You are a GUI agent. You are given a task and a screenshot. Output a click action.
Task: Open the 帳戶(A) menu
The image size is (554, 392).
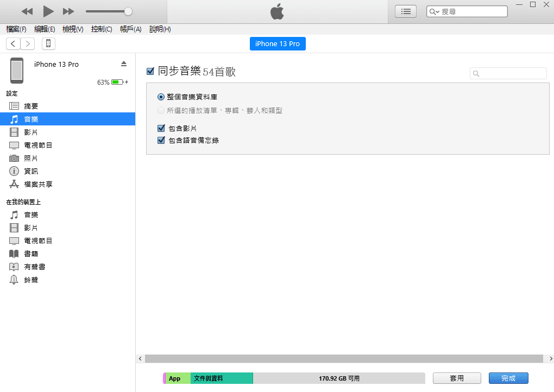coord(131,29)
